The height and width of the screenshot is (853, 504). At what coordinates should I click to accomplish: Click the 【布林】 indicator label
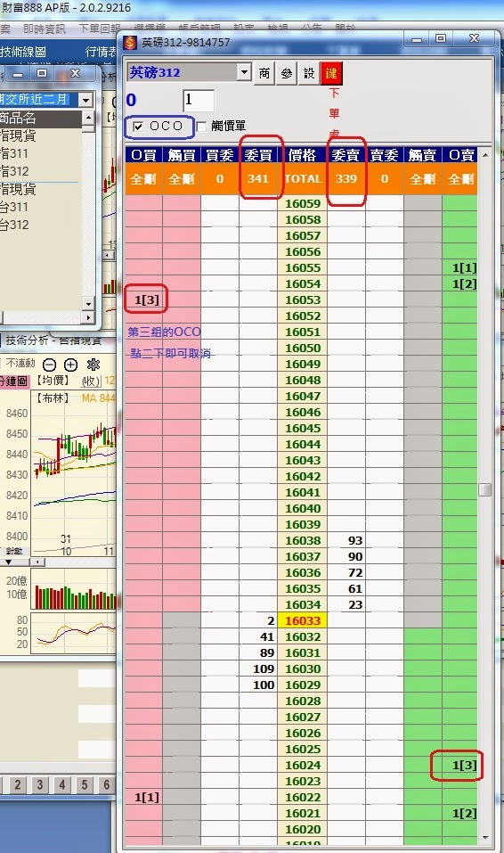coord(53,398)
